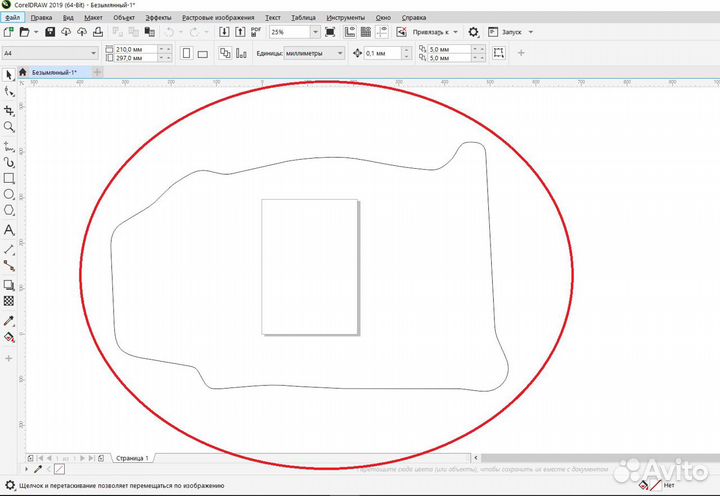Image resolution: width=720 pixels, height=496 pixels.
Task: Click the status bar settings gear
Action: point(10,485)
